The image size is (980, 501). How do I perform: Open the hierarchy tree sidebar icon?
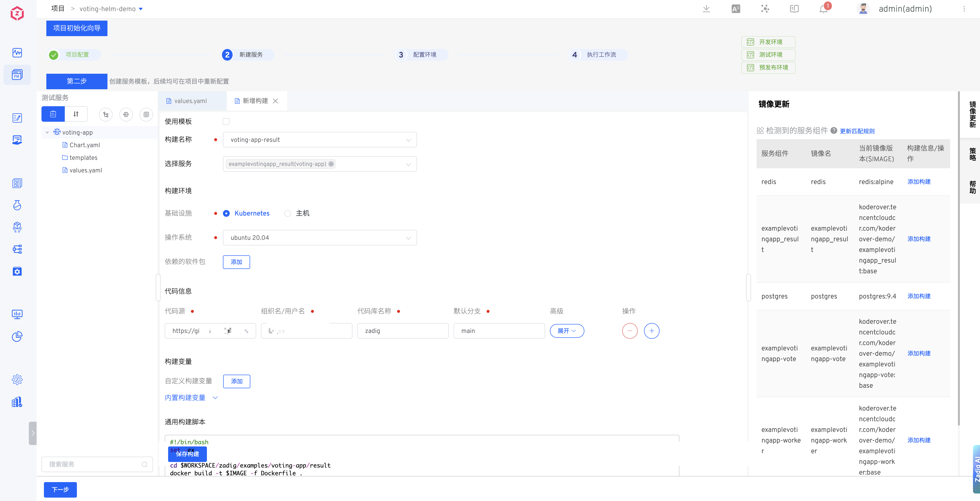click(17, 249)
